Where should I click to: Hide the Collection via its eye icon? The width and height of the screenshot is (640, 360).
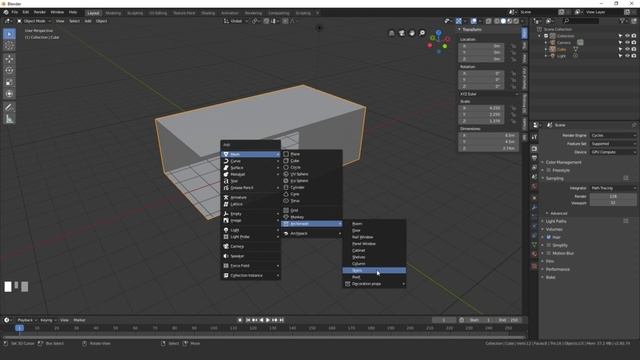(627, 36)
